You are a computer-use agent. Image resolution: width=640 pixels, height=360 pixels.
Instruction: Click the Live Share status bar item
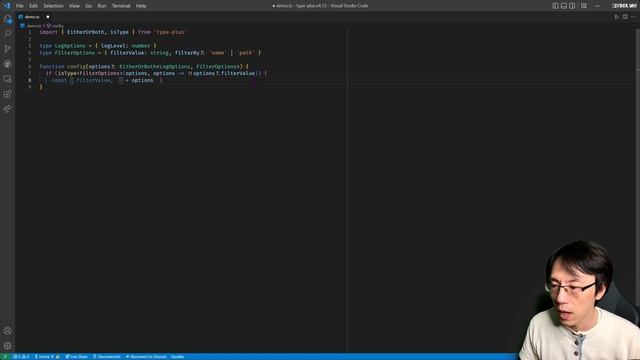coord(76,357)
